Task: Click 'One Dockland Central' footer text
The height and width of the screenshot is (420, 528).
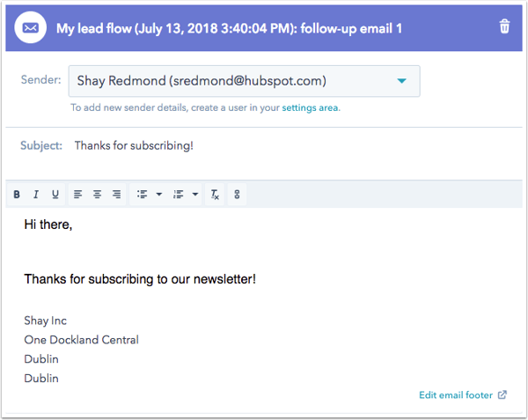Action: (82, 340)
